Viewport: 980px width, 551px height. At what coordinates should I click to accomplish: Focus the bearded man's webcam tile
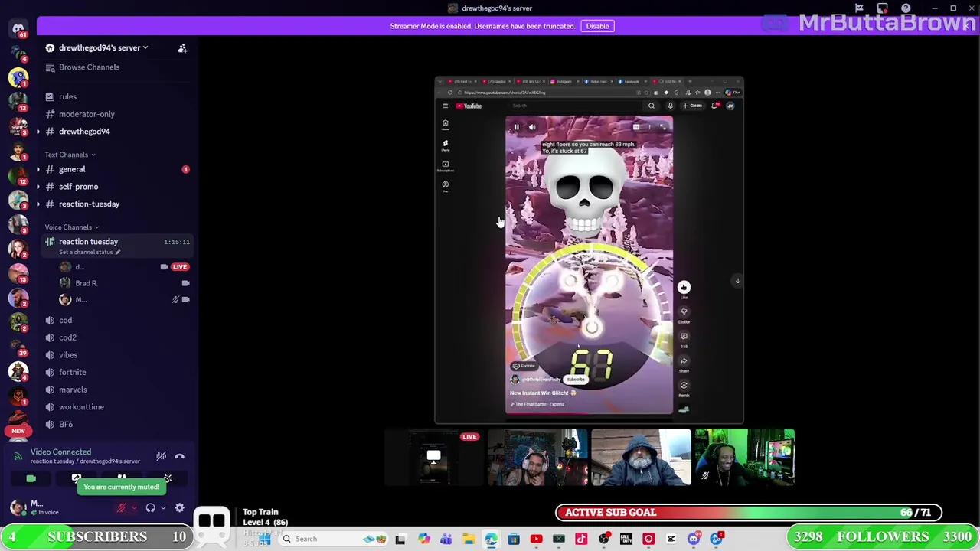click(641, 457)
